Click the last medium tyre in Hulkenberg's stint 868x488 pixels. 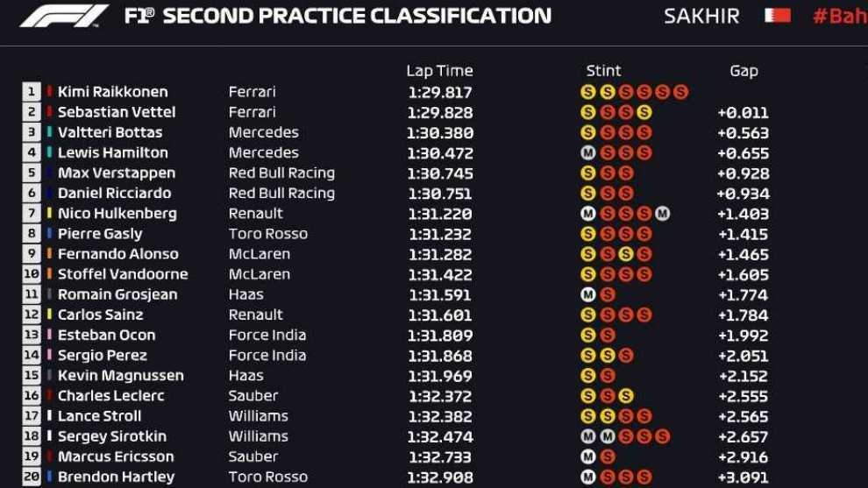663,214
